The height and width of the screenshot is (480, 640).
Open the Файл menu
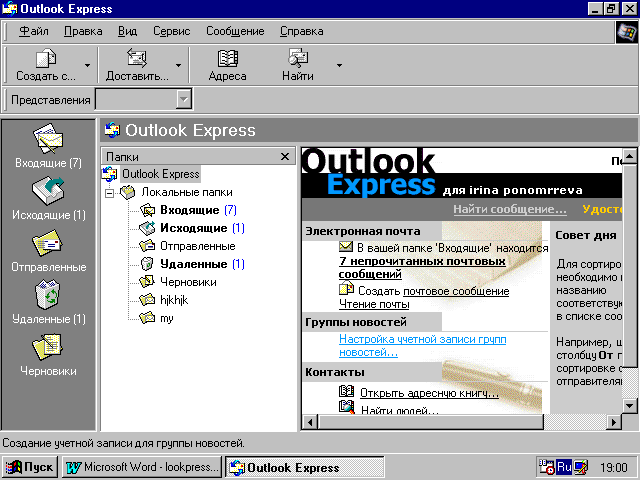(x=34, y=31)
